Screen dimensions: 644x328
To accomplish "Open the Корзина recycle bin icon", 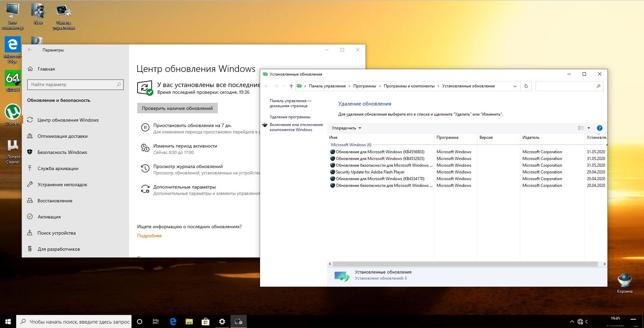I will pos(625,283).
